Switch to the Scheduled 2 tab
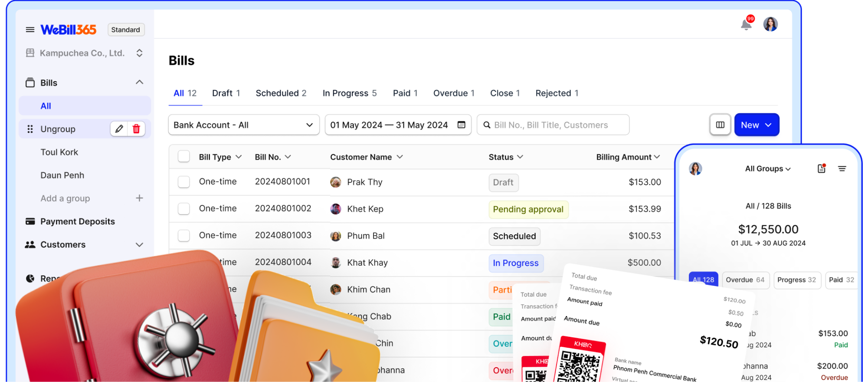Screen dimensions: 868x382 click(x=281, y=93)
